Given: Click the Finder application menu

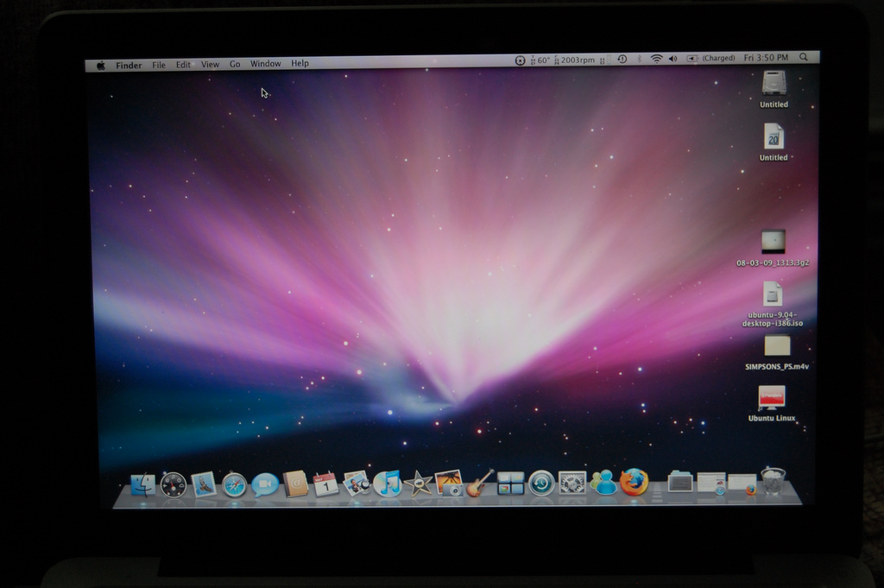Looking at the screenshot, I should coord(129,66).
